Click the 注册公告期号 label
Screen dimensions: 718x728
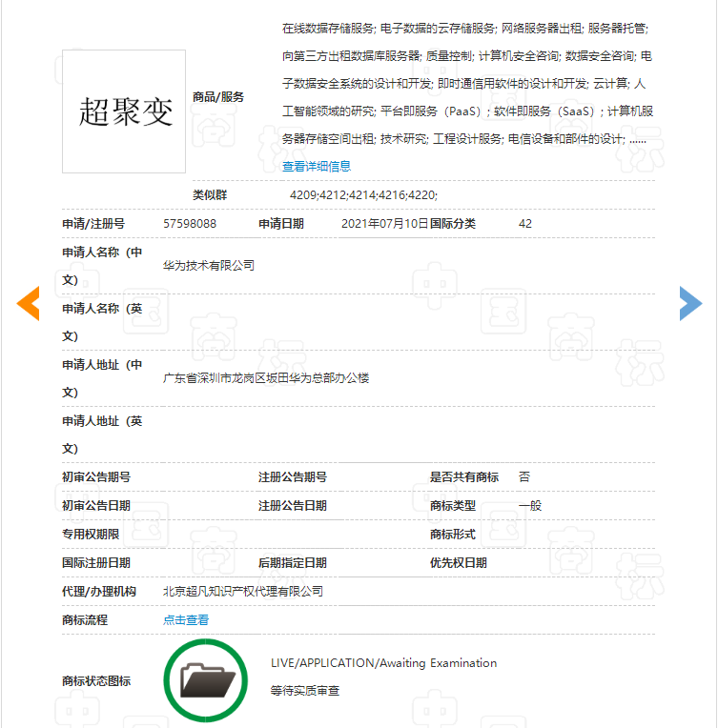(x=293, y=476)
